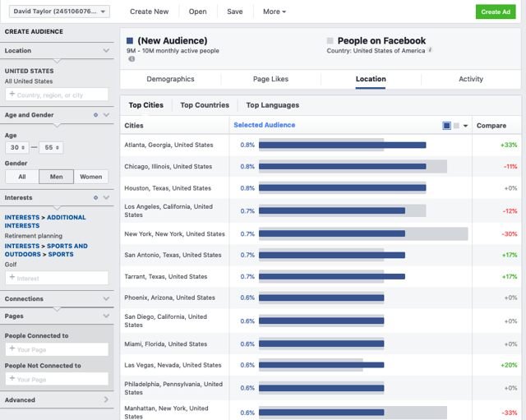
Task: Click Your Page field under People Connected to
Action: 57,349
